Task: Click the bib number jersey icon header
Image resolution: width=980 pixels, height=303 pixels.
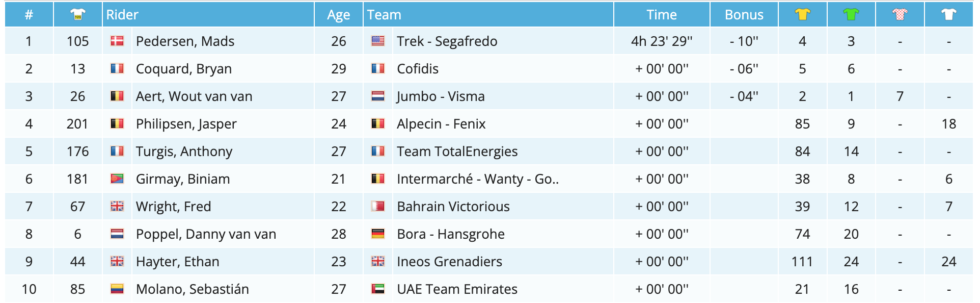Action: coord(78,14)
